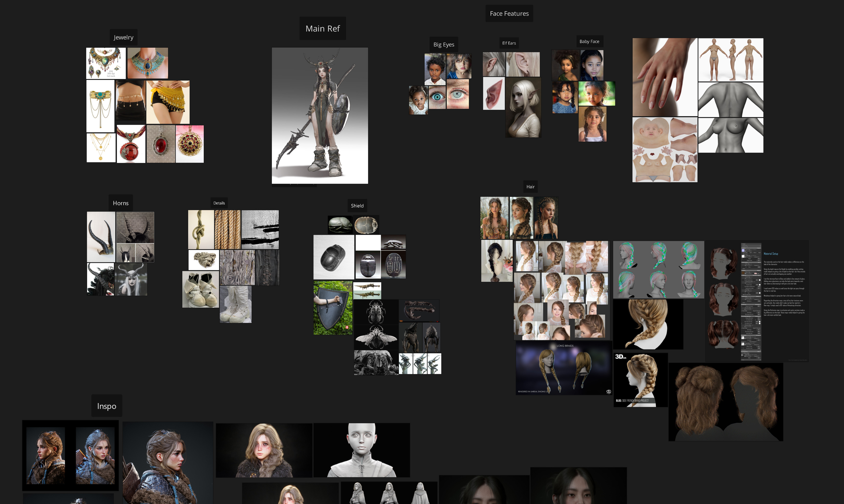Click the Shield label
844x504 pixels.
(x=357, y=206)
